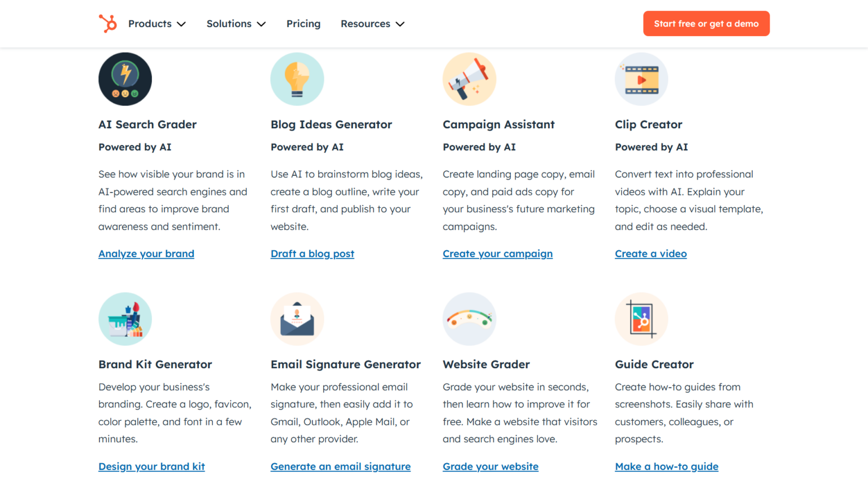This screenshot has height=488, width=868.
Task: Expand the Products dropdown menu
Action: pos(157,24)
